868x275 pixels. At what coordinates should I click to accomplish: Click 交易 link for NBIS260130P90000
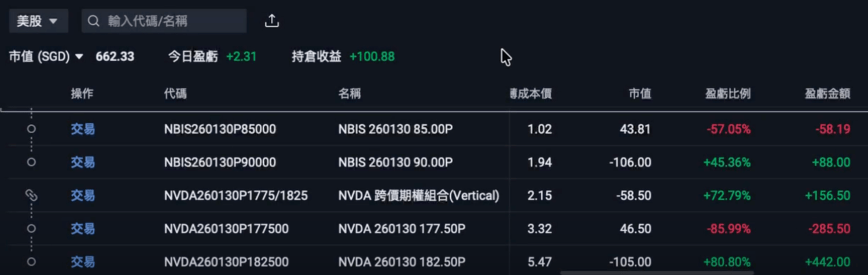82,162
